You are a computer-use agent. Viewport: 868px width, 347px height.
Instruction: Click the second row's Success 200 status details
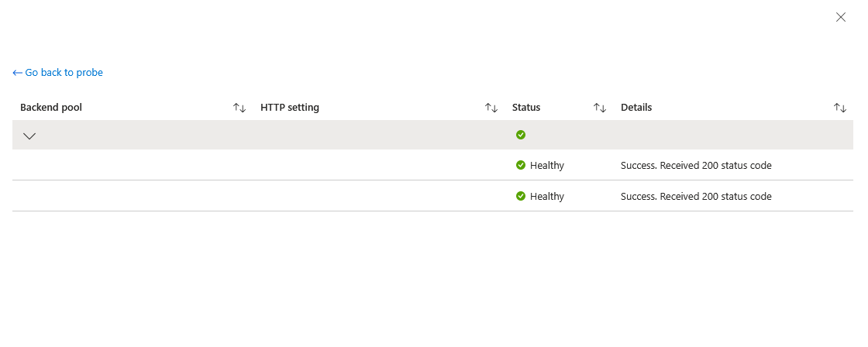[696, 196]
